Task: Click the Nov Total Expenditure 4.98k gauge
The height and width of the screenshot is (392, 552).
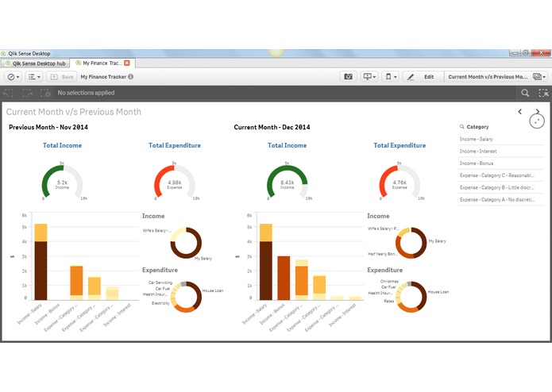Action: pyautogui.click(x=175, y=182)
